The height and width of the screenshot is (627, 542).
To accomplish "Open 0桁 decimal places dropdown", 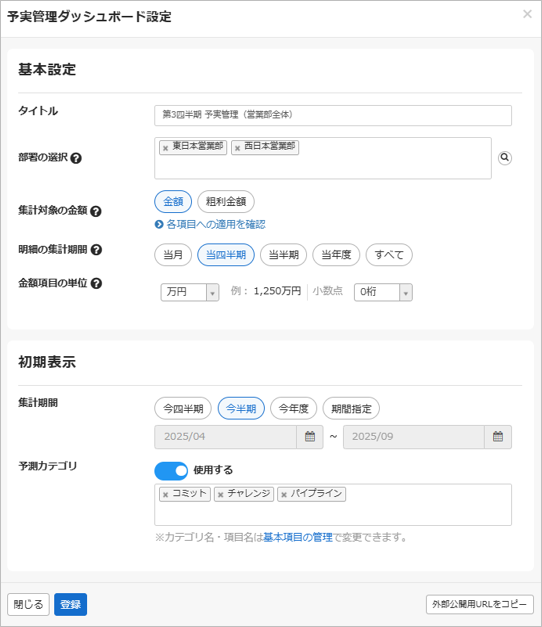I will coord(383,292).
